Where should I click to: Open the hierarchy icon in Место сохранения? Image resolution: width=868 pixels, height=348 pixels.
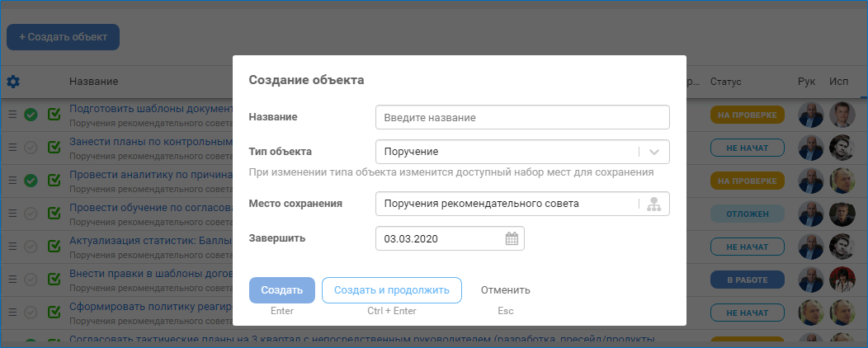pyautogui.click(x=654, y=204)
